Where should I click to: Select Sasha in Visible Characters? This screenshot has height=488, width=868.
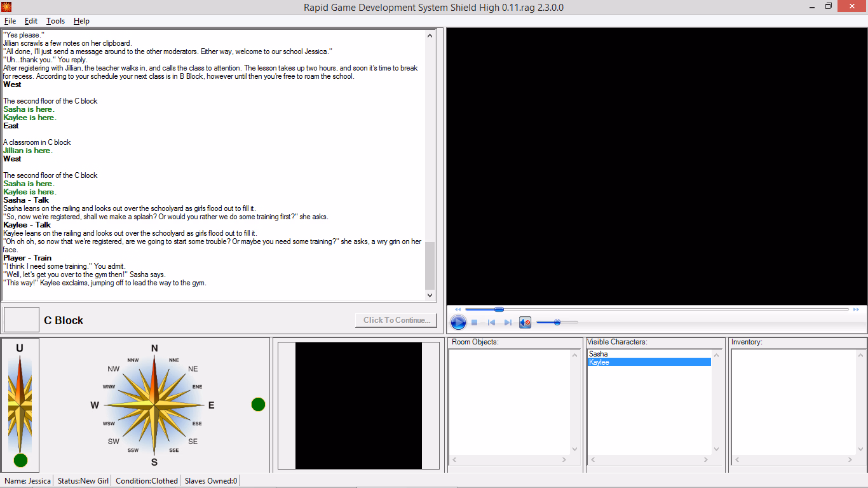click(x=649, y=354)
